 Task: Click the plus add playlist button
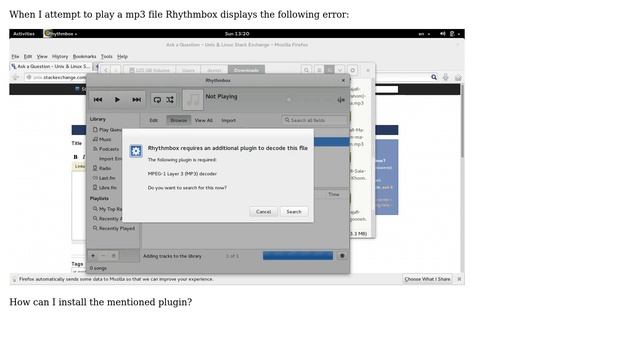pyautogui.click(x=93, y=256)
